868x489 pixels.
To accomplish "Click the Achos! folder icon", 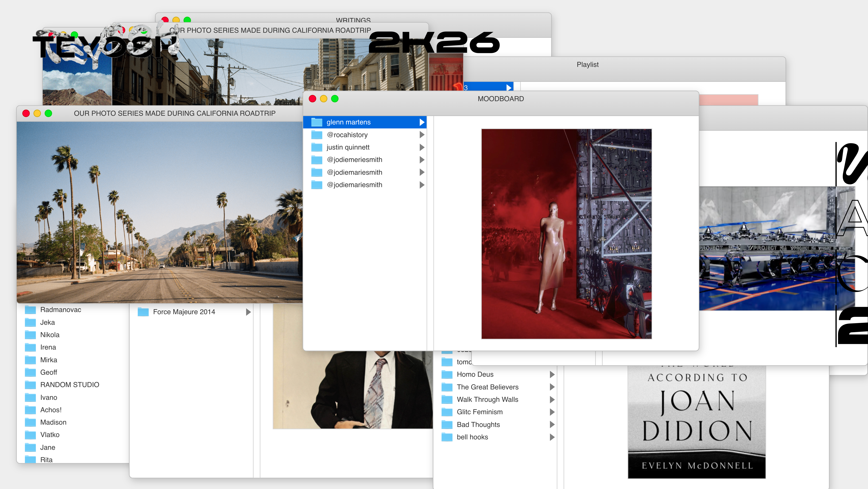I will click(x=30, y=410).
